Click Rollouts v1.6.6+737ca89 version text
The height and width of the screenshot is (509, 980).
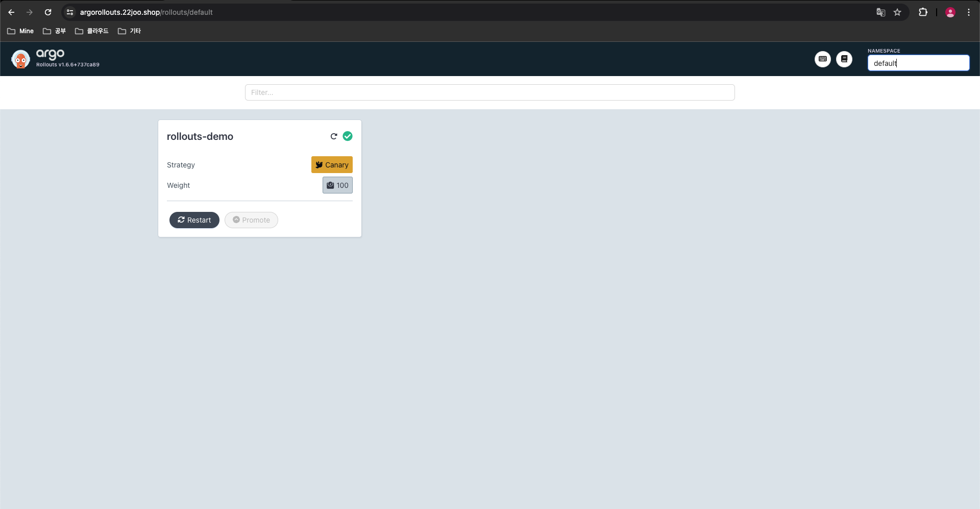[x=68, y=65]
